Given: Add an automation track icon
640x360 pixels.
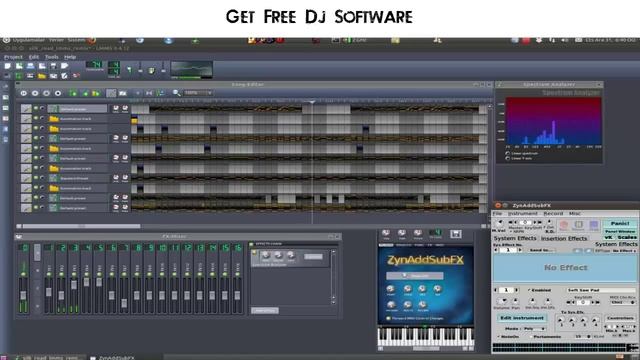Looking at the screenshot, I should [x=96, y=93].
